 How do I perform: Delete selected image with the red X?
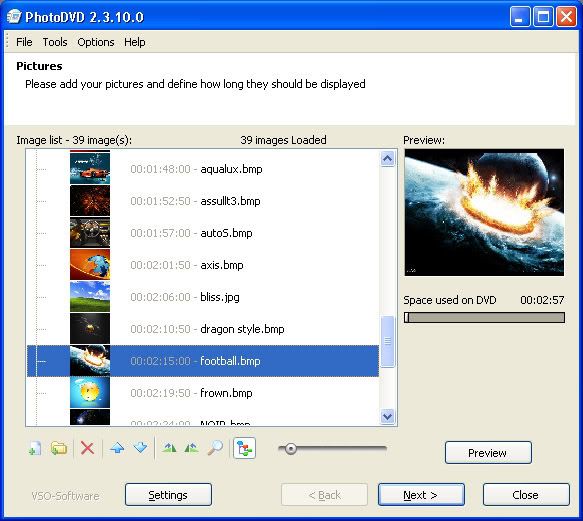(87, 448)
